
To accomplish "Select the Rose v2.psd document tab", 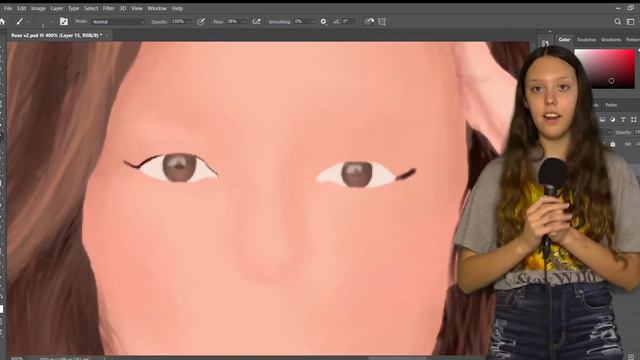I will click(x=56, y=36).
